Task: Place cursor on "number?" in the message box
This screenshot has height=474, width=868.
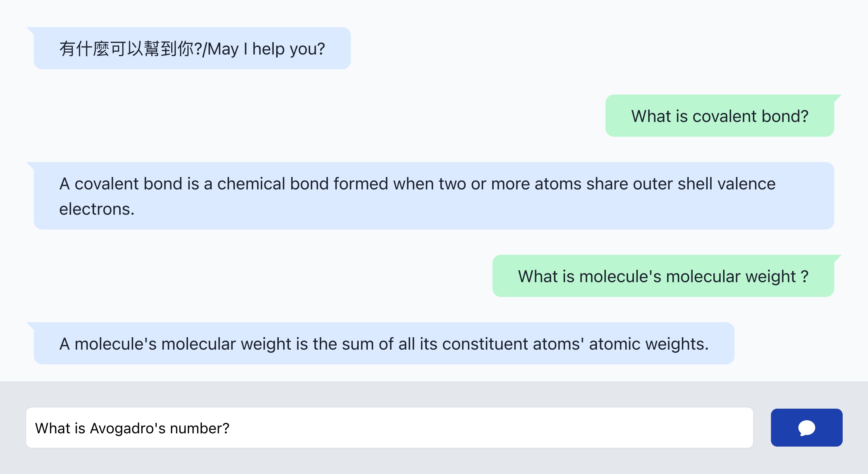Action: [x=199, y=429]
